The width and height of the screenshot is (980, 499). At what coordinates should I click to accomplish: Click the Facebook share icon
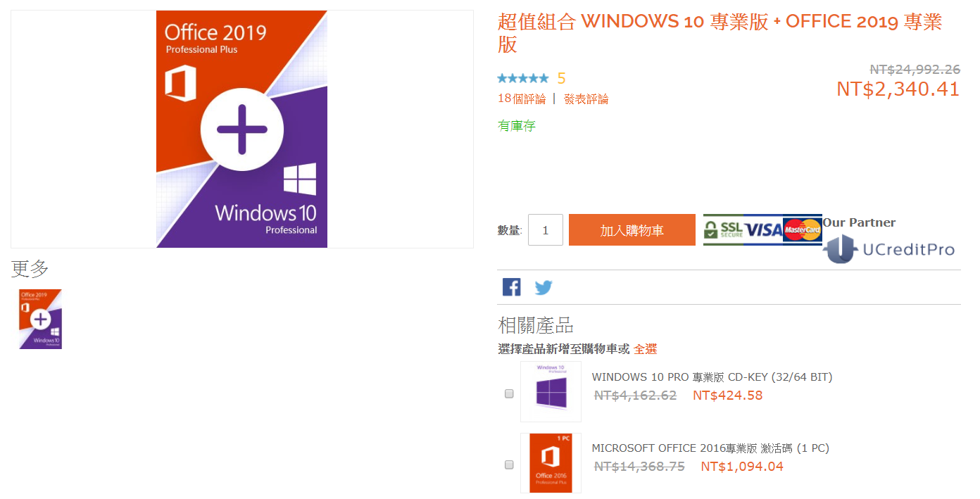point(511,287)
